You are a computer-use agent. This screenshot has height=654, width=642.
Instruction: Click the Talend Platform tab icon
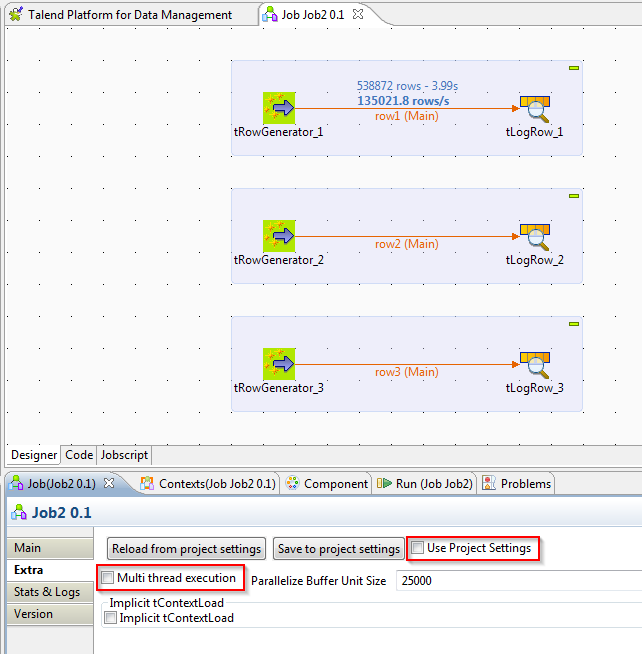[16, 14]
